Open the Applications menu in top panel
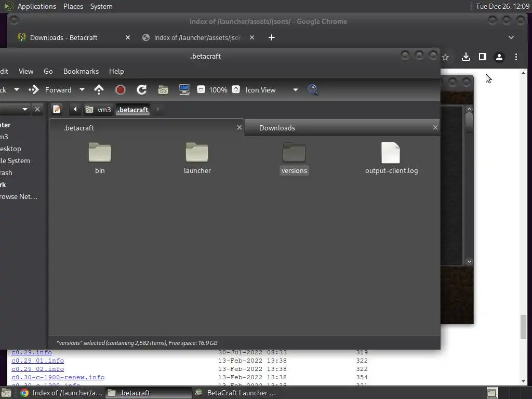 click(x=37, y=6)
